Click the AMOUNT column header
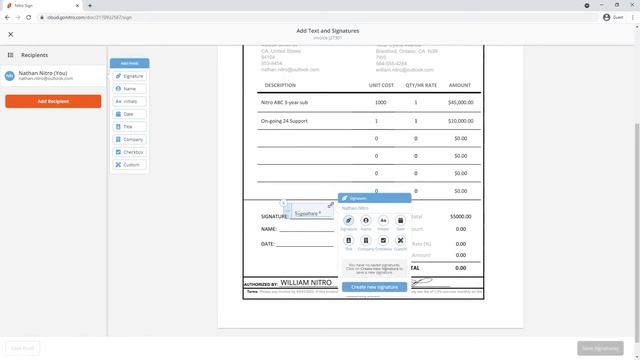This screenshot has height=360, width=640. [x=460, y=85]
